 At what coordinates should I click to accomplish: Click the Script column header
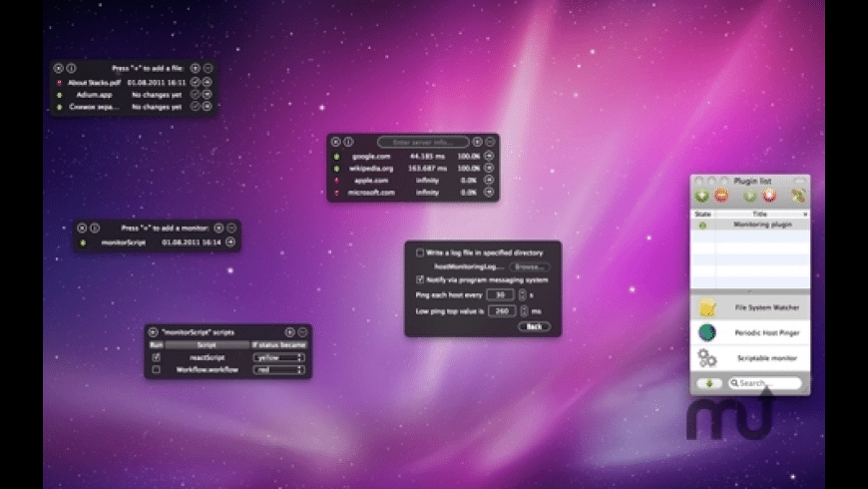207,345
